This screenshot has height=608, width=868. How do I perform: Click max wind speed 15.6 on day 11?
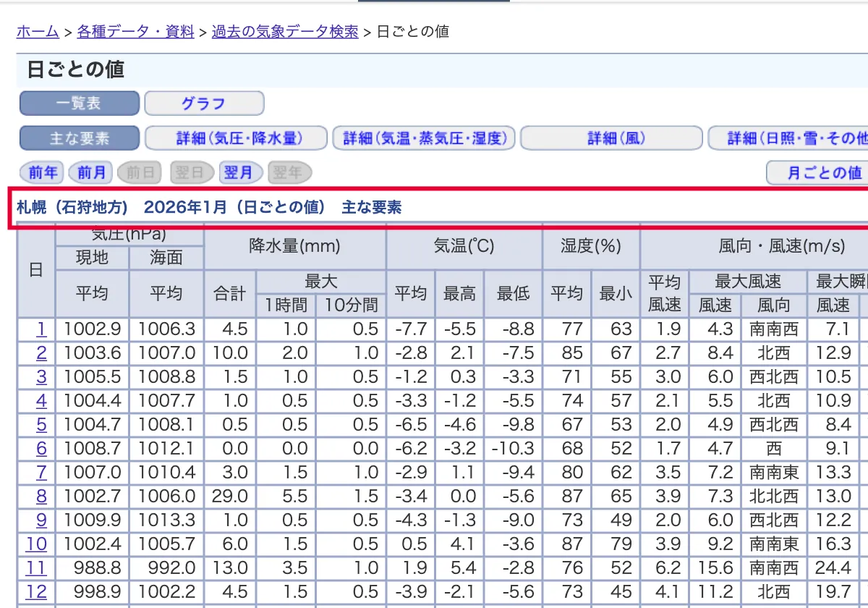[715, 568]
